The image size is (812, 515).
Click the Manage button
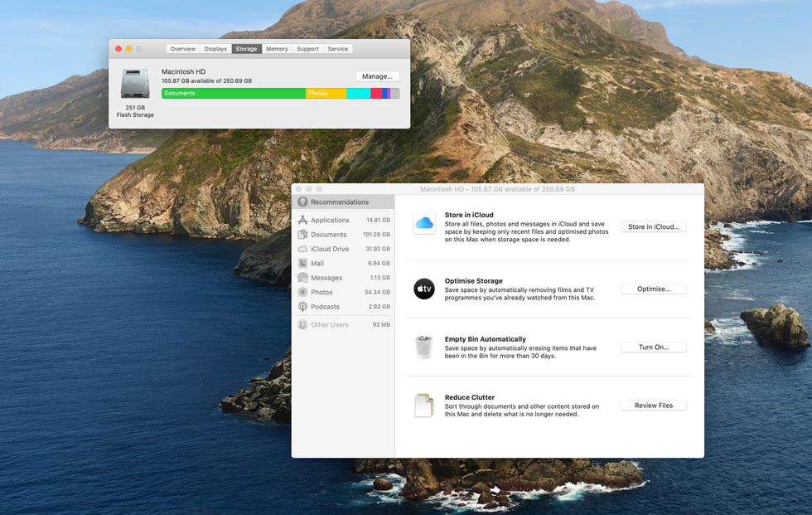pos(376,75)
